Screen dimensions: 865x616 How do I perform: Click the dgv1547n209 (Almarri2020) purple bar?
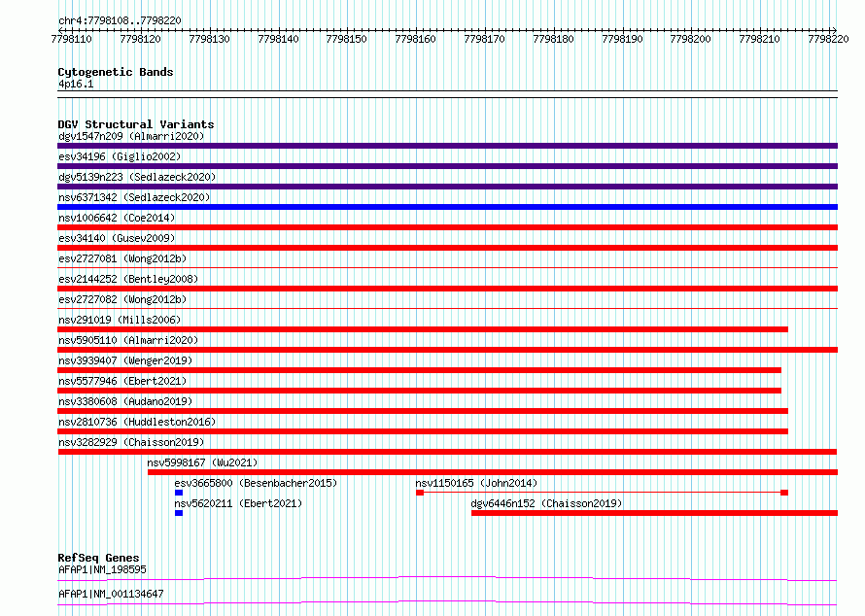tap(447, 146)
